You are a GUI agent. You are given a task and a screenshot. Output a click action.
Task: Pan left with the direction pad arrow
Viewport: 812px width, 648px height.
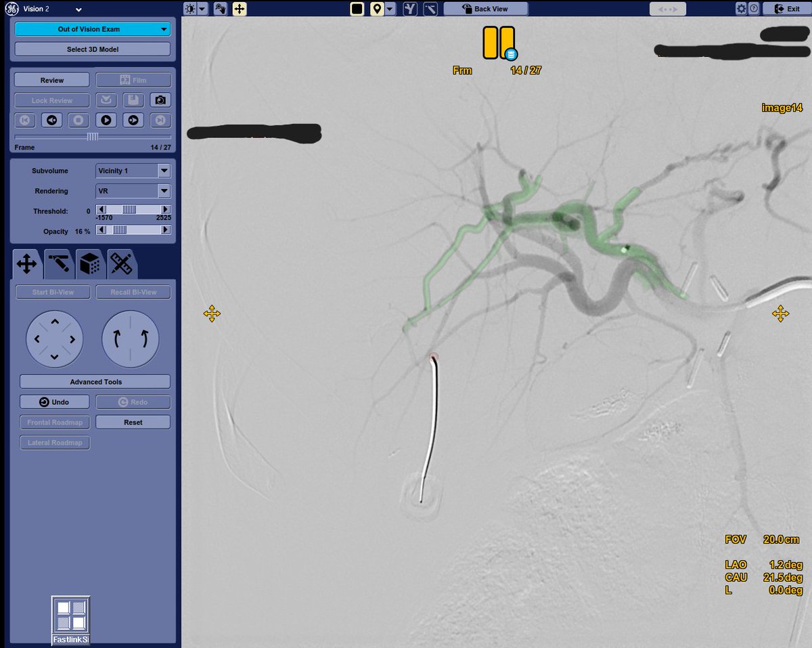coord(37,339)
